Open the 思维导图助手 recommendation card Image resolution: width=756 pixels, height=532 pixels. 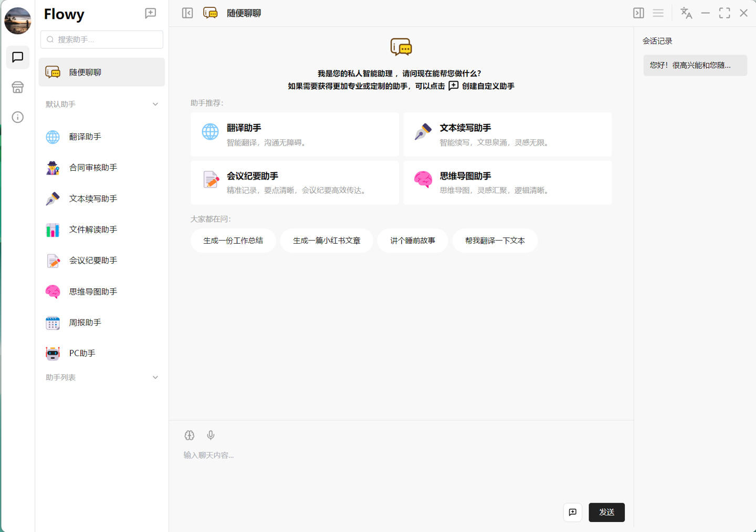[x=507, y=182]
